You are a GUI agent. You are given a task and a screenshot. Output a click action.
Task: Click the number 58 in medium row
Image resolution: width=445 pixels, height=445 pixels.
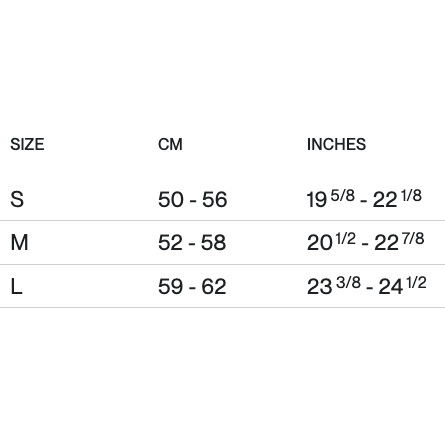click(x=214, y=242)
